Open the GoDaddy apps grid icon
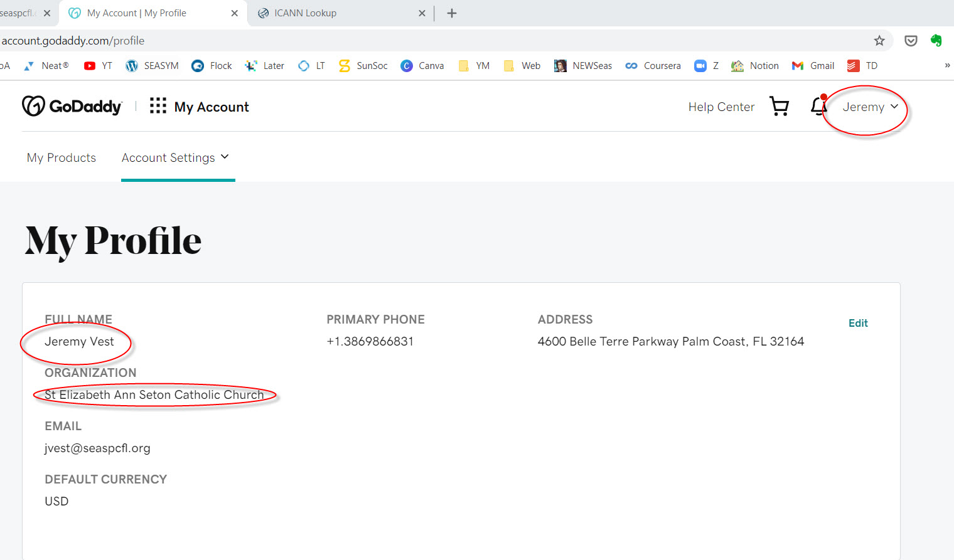This screenshot has width=954, height=560. click(x=158, y=106)
